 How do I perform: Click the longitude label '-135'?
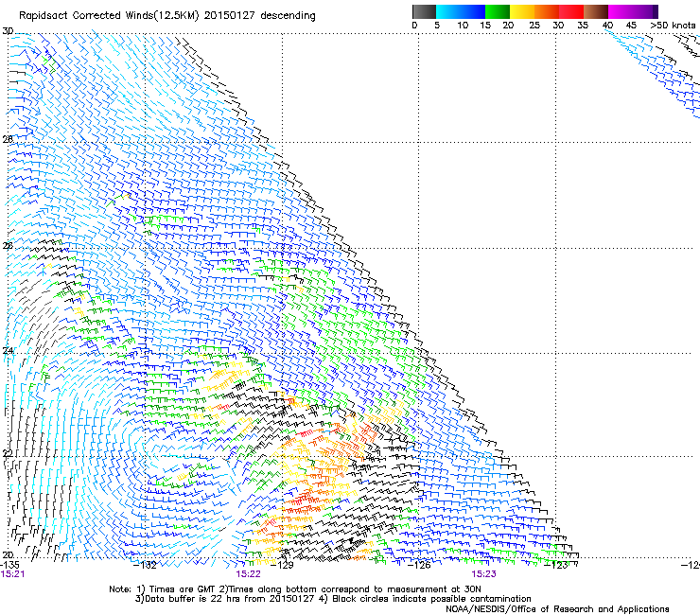tap(9, 565)
